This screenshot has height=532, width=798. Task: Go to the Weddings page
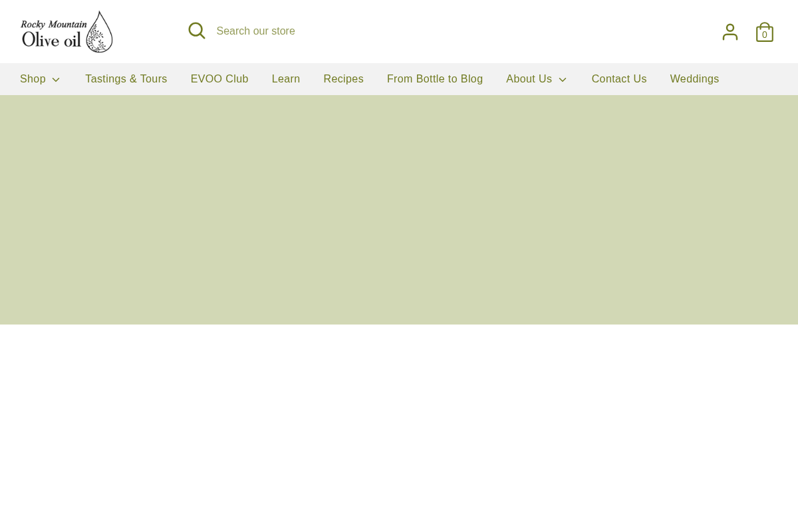694,78
